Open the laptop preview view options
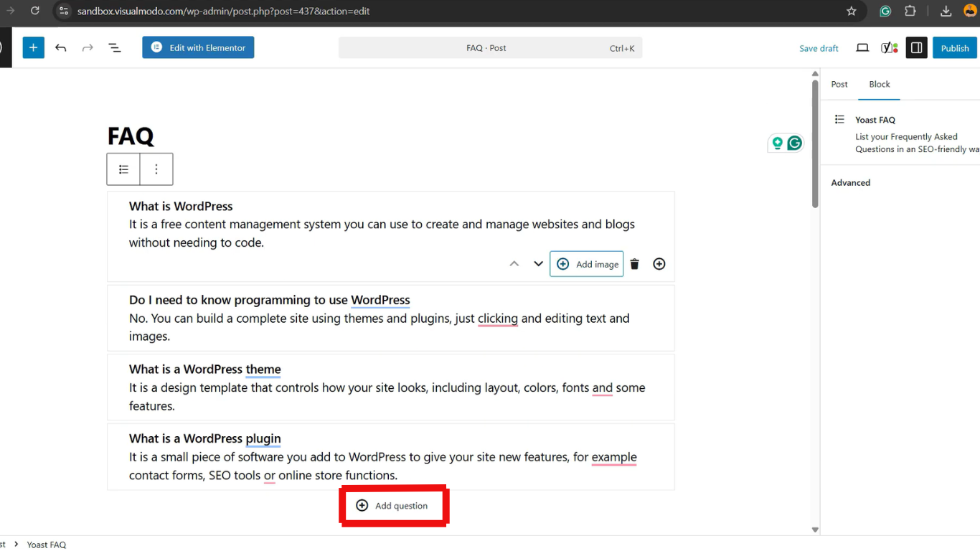The height and width of the screenshot is (551, 980). (862, 48)
